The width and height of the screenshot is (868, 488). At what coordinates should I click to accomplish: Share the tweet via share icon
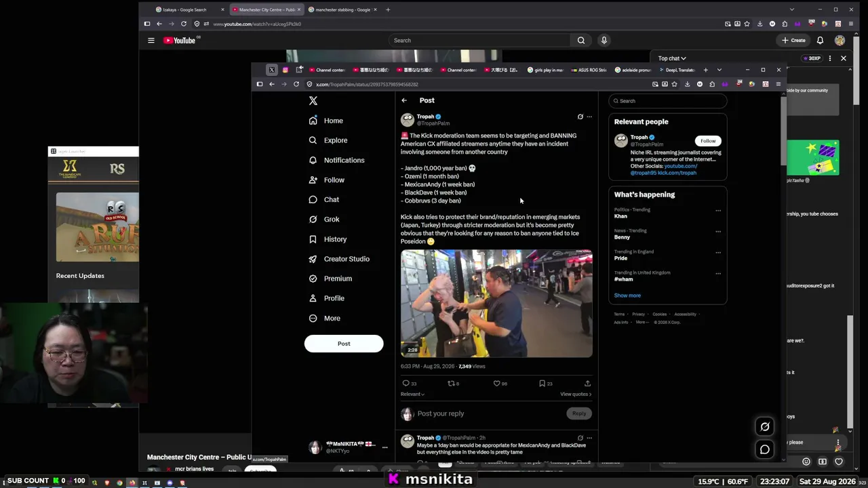(x=587, y=384)
